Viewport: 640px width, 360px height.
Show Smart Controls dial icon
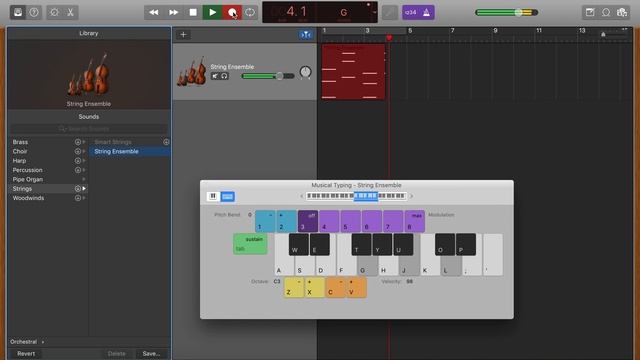(x=54, y=12)
